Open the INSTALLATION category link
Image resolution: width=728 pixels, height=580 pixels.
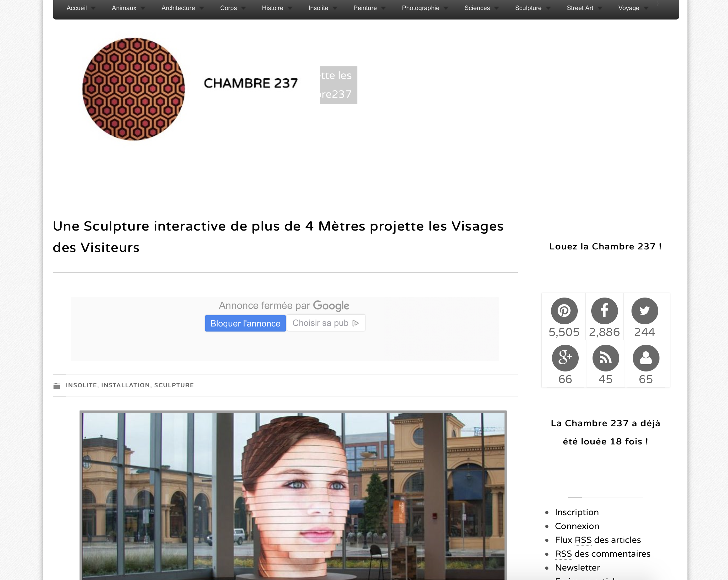[x=125, y=385]
